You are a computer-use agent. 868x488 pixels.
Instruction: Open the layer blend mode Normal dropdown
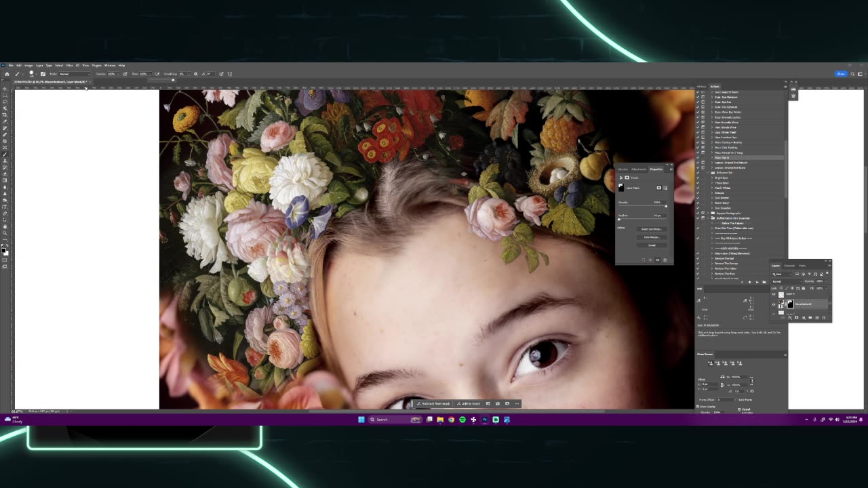(x=787, y=281)
